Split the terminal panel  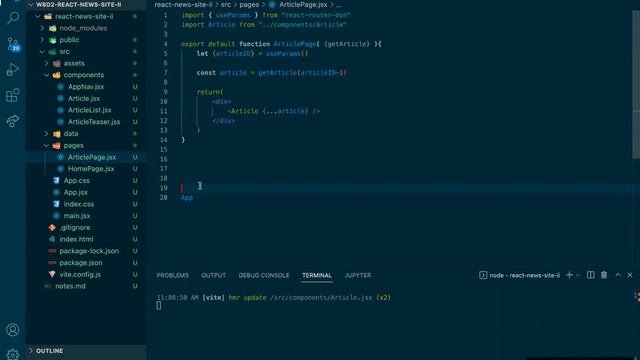click(x=591, y=275)
